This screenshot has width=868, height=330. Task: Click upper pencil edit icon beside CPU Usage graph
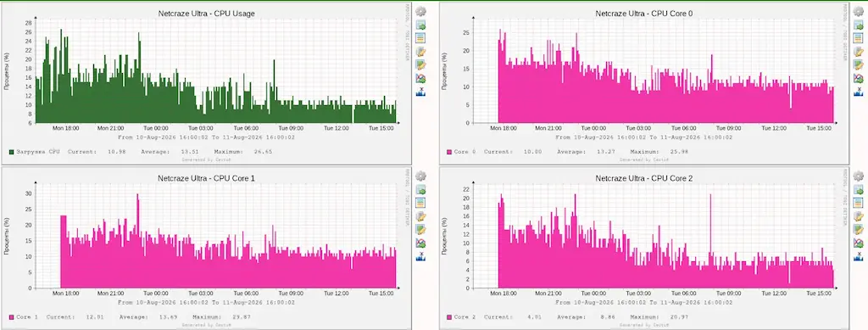coord(420,52)
